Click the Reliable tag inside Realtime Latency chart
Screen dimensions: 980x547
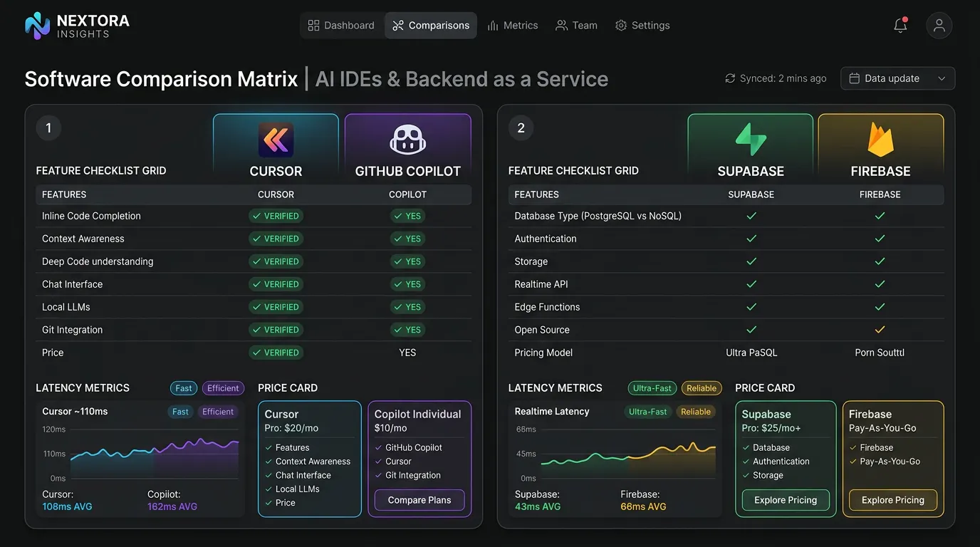tap(695, 412)
